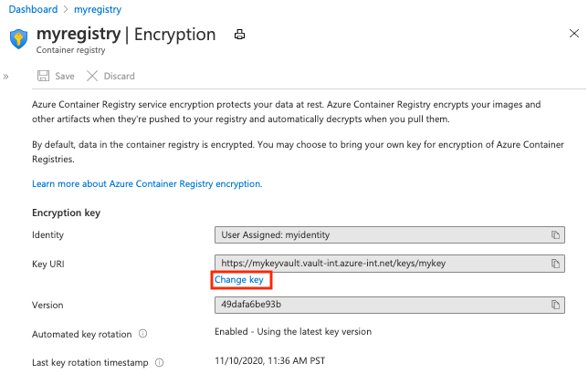This screenshot has width=588, height=384.
Task: Open the myregistry breadcrumb link
Action: pos(97,8)
